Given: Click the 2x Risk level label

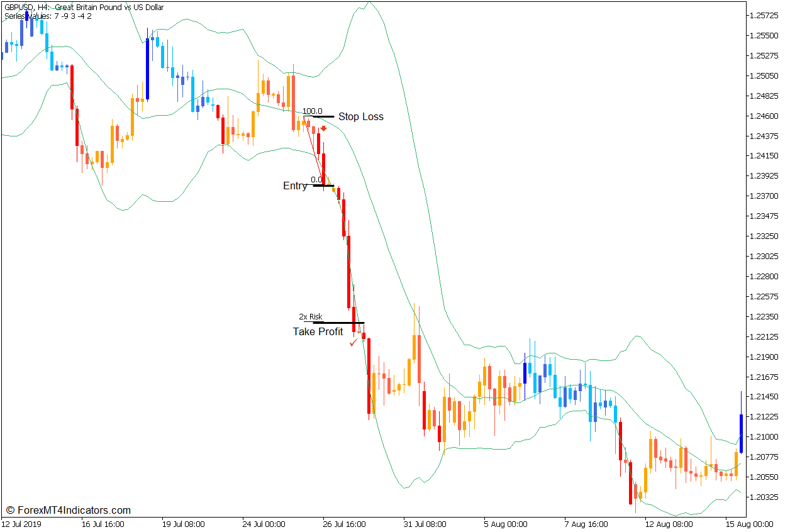Looking at the screenshot, I should click(310, 317).
